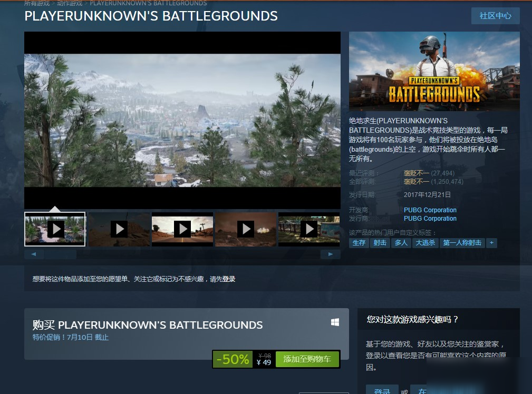Click the PLAYERUNKNOWN'S BATTLEGROUNDS header image

point(434,71)
